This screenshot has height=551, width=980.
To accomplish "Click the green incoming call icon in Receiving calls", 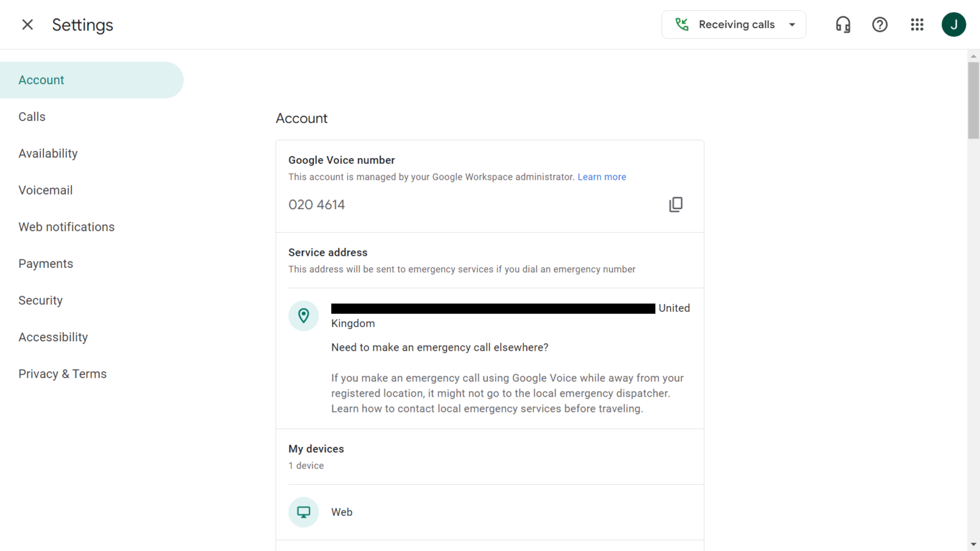I will (x=681, y=24).
